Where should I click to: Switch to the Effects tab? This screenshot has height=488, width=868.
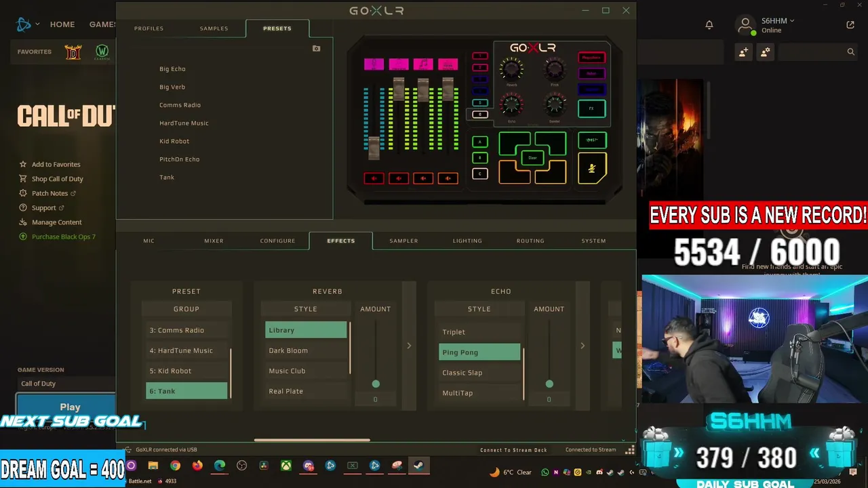pos(340,241)
